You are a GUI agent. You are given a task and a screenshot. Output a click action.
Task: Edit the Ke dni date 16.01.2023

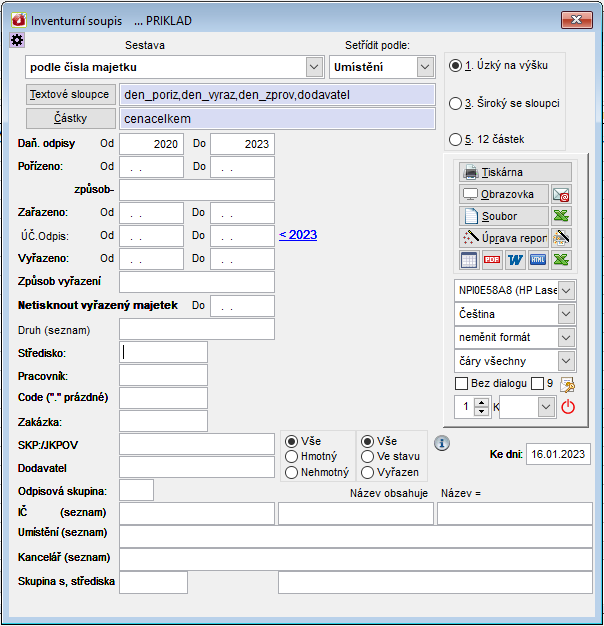click(x=558, y=454)
